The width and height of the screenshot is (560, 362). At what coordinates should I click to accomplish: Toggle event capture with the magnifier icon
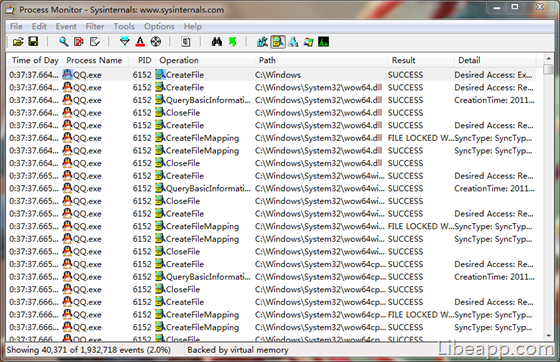pos(64,42)
